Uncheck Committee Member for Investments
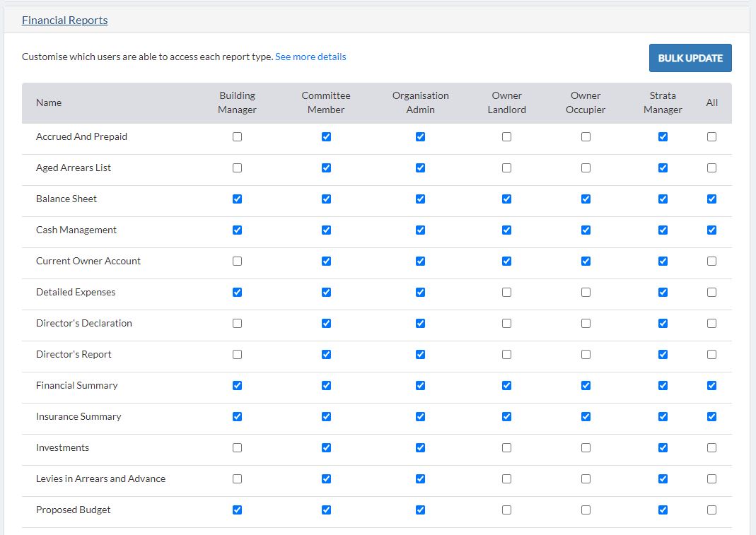 point(327,448)
